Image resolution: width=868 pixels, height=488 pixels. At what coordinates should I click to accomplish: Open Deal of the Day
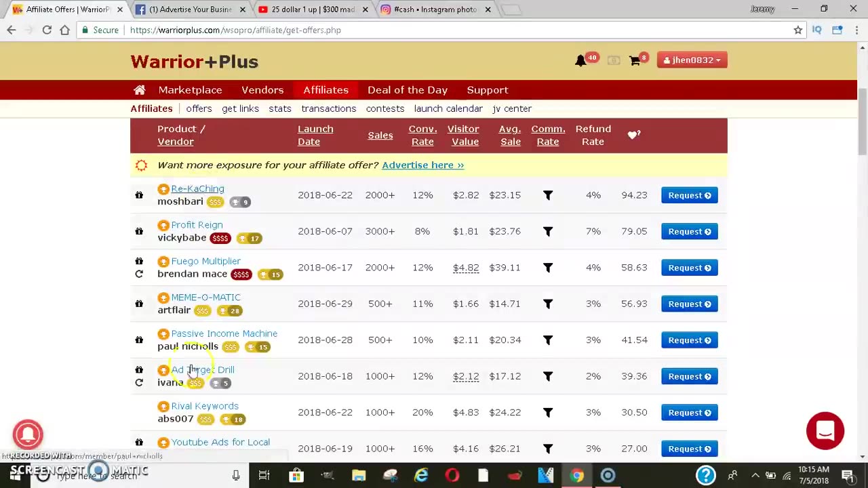(x=408, y=90)
